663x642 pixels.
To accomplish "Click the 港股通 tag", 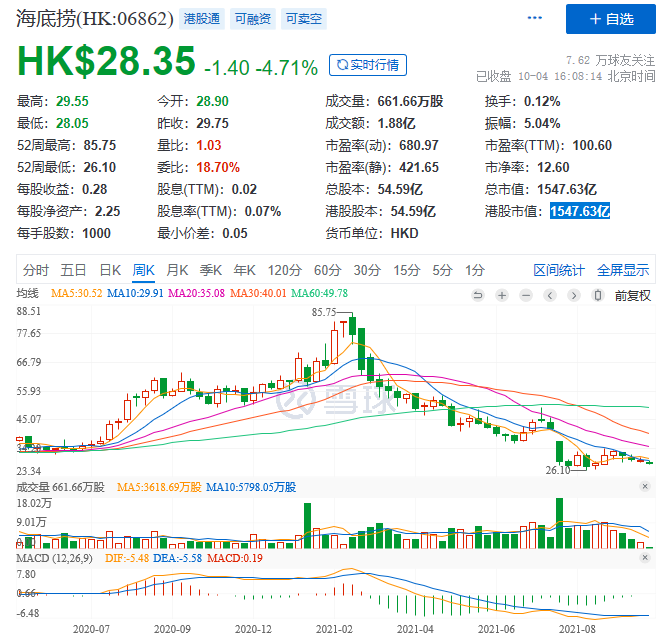I will click(202, 19).
